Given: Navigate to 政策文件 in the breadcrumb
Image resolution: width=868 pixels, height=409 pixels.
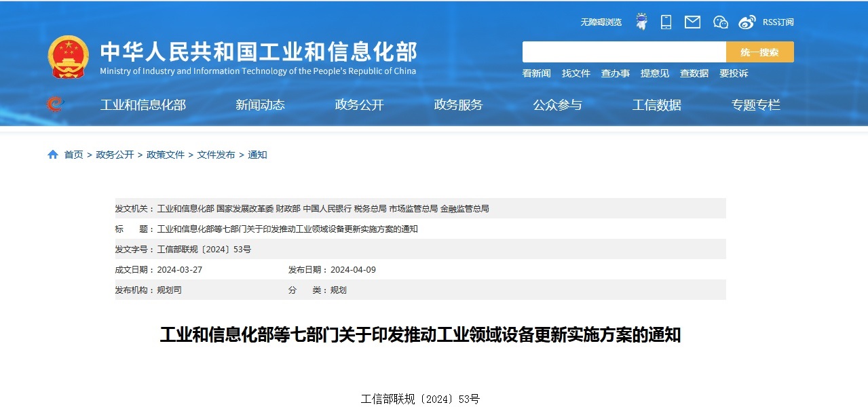Looking at the screenshot, I should coord(166,155).
